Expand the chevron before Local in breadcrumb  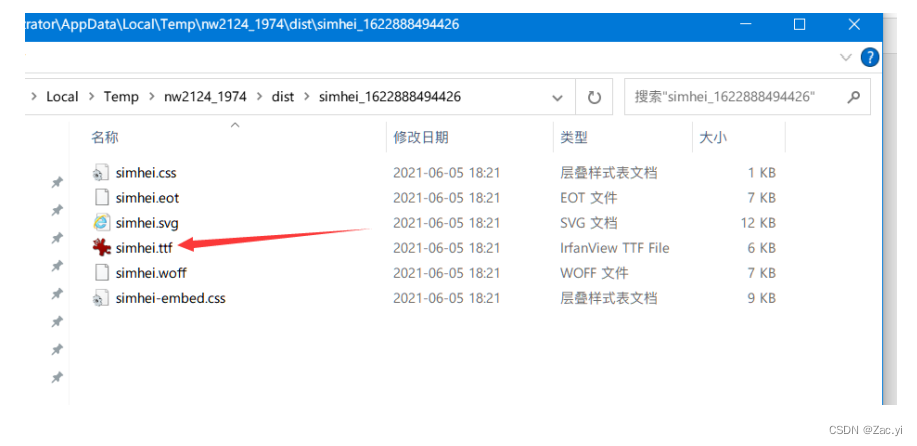pos(34,97)
